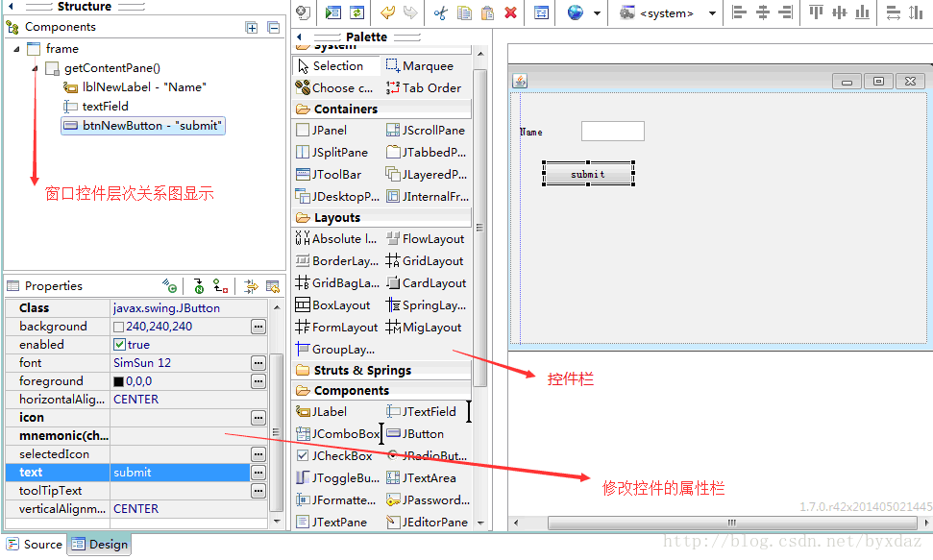Select the Marquee tool in Palette
The image size is (933, 560).
pyautogui.click(x=420, y=65)
